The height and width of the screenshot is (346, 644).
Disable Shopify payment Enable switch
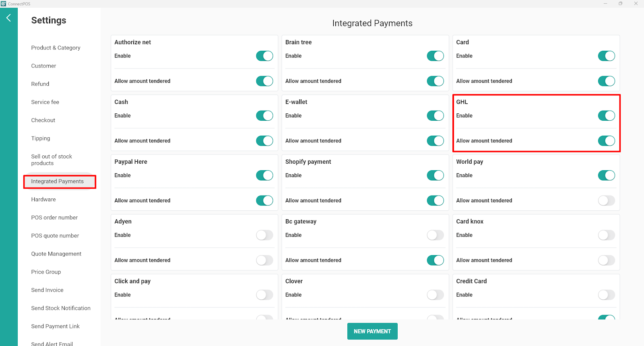(436, 175)
